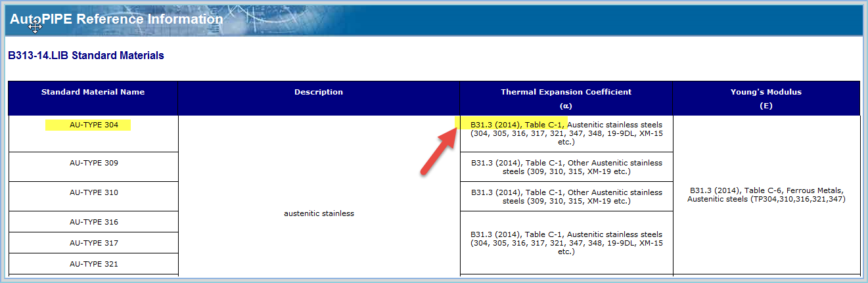Click thermal expansion text in AU-TYPE 304 row

566,133
